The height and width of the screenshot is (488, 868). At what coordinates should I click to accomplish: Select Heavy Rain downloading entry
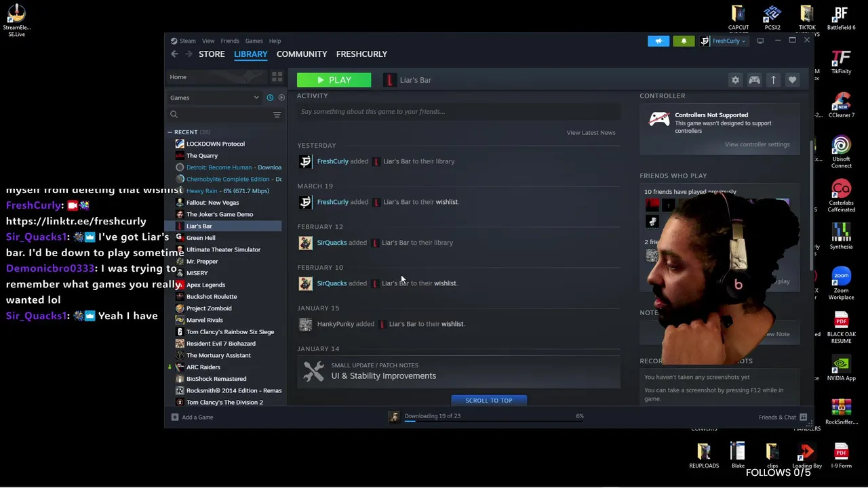coord(227,191)
